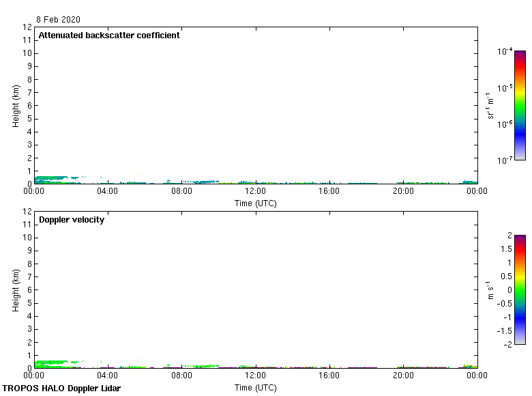Click the 10⁻⁷ label on the backscatter colorbar
The image size is (532, 396).
pyautogui.click(x=505, y=160)
